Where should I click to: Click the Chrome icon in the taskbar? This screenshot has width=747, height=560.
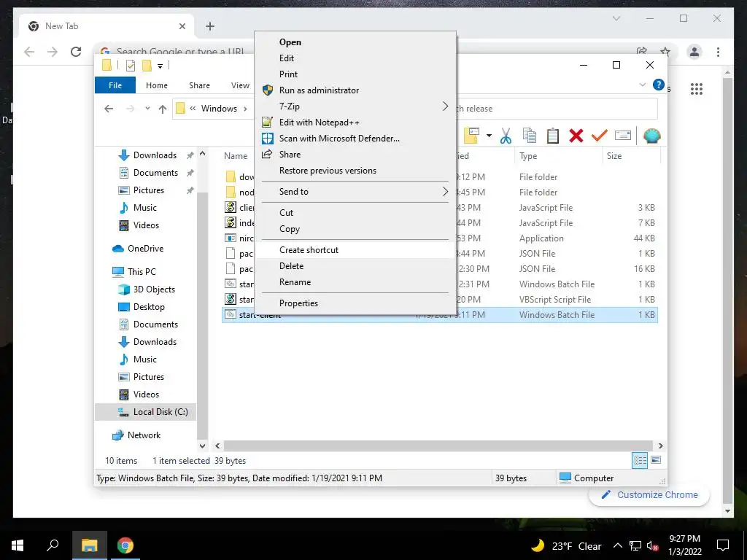125,545
